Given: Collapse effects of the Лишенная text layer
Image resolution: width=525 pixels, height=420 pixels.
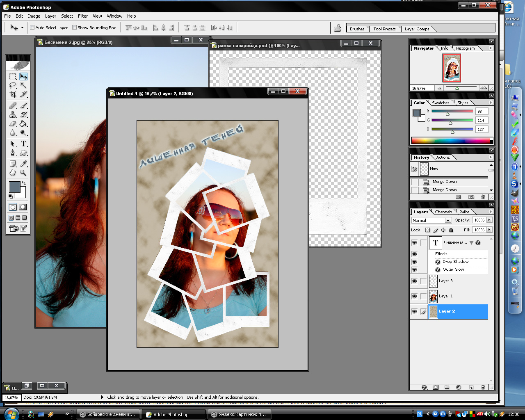Looking at the screenshot, I should [x=471, y=243].
